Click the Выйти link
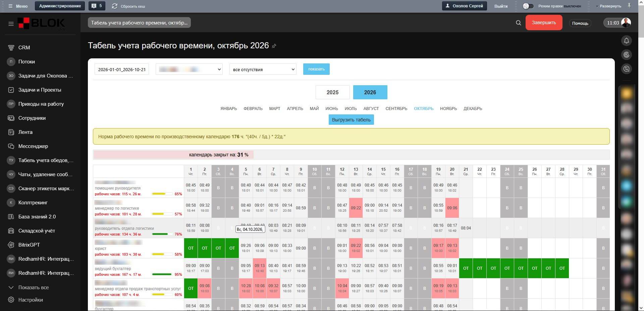This screenshot has width=644, height=311. (501, 6)
